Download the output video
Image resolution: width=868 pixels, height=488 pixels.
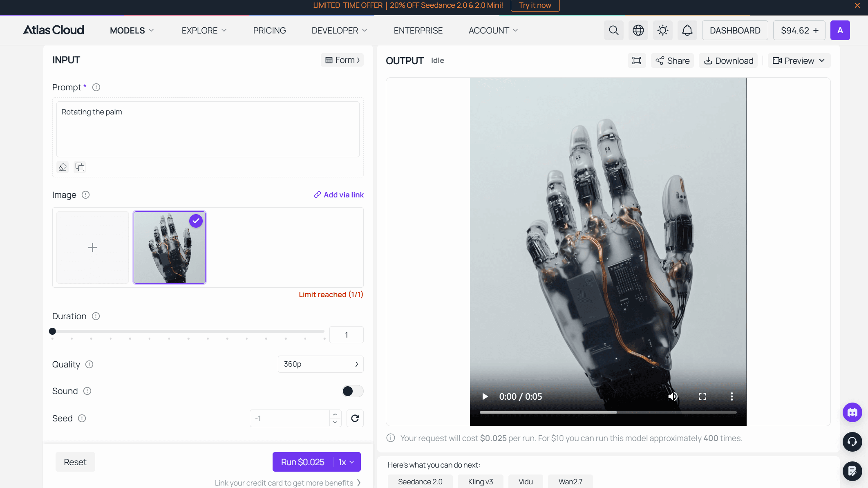(x=728, y=60)
